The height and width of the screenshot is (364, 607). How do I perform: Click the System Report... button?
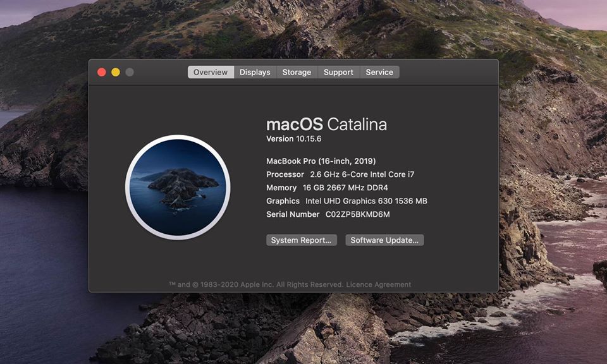[x=301, y=240]
